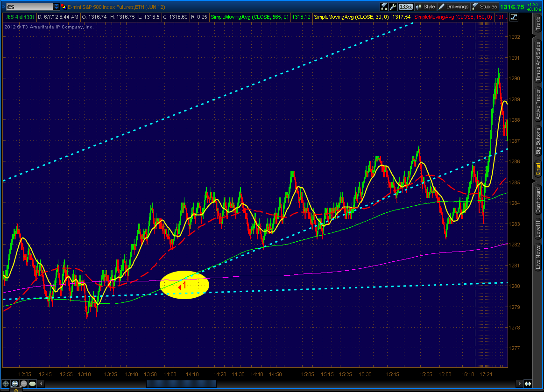Click the last price 1316.75
This screenshot has height=392, width=544.
coord(512,7)
